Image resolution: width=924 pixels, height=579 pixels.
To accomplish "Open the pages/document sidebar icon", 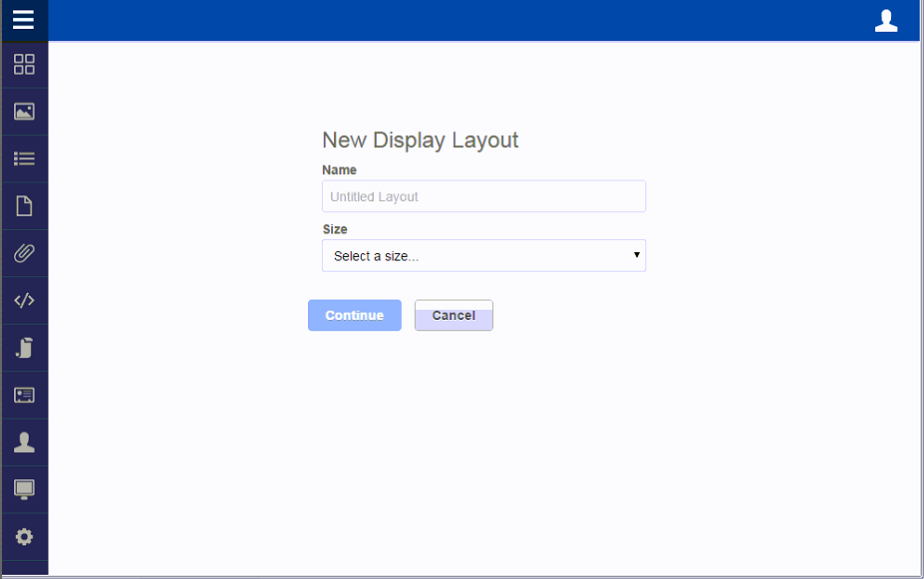I will click(x=24, y=205).
